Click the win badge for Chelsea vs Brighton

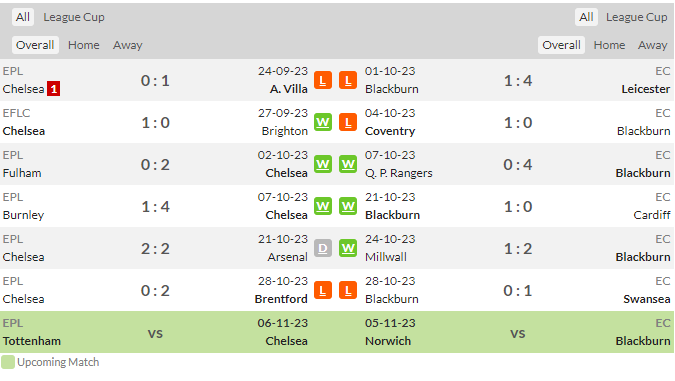[x=323, y=123]
